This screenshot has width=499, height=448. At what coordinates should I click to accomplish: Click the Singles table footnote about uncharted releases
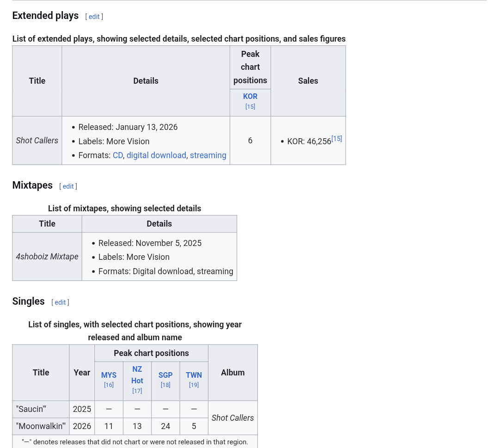(x=135, y=442)
